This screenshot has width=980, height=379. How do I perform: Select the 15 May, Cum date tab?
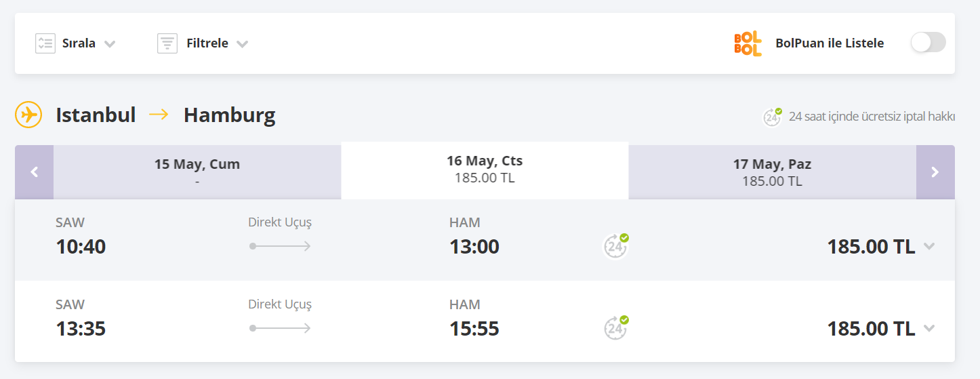click(x=197, y=172)
